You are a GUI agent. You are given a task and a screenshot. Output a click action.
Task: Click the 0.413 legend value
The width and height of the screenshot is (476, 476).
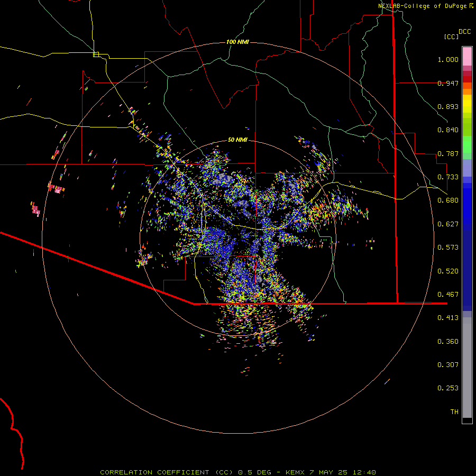click(448, 318)
